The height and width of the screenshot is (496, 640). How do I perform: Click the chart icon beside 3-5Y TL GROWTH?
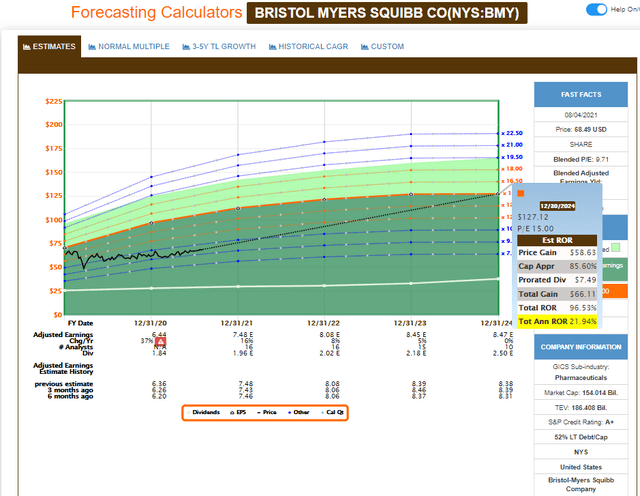tap(186, 47)
